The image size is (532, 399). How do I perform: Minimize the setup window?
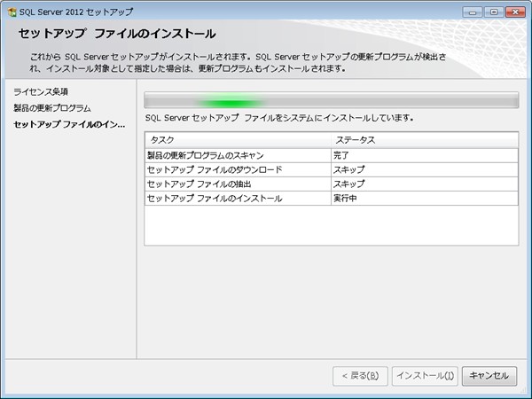pyautogui.click(x=473, y=12)
